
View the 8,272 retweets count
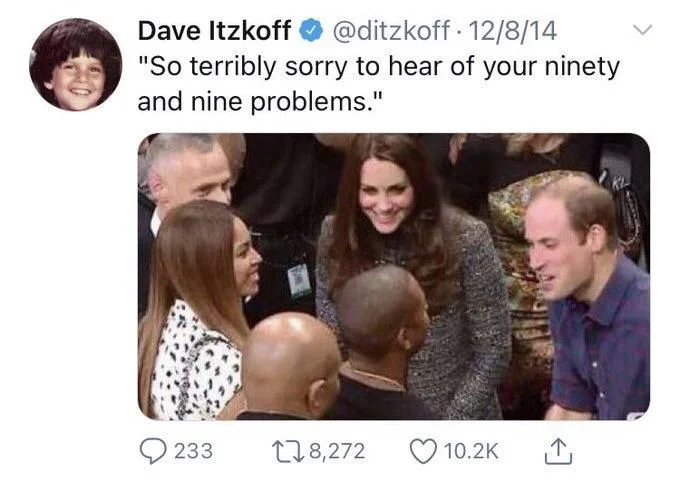338,452
